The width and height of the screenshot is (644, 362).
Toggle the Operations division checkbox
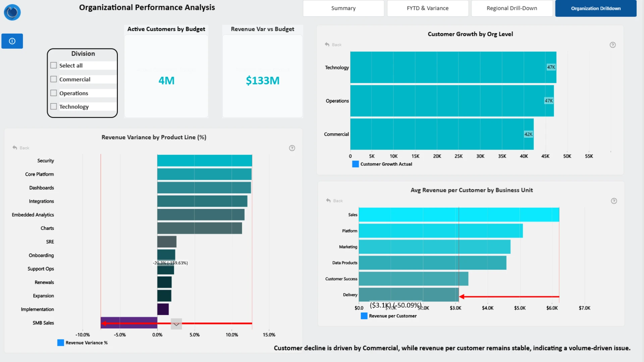pyautogui.click(x=54, y=93)
